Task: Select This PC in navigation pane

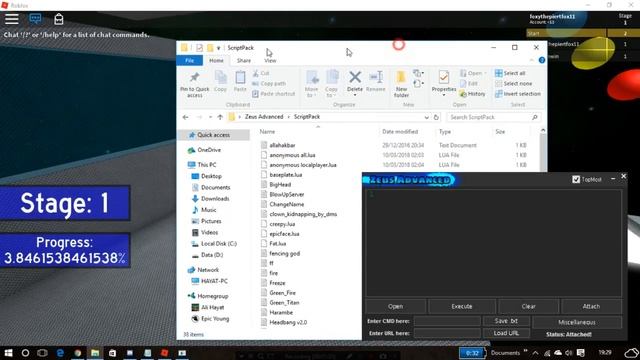Action: click(x=207, y=165)
